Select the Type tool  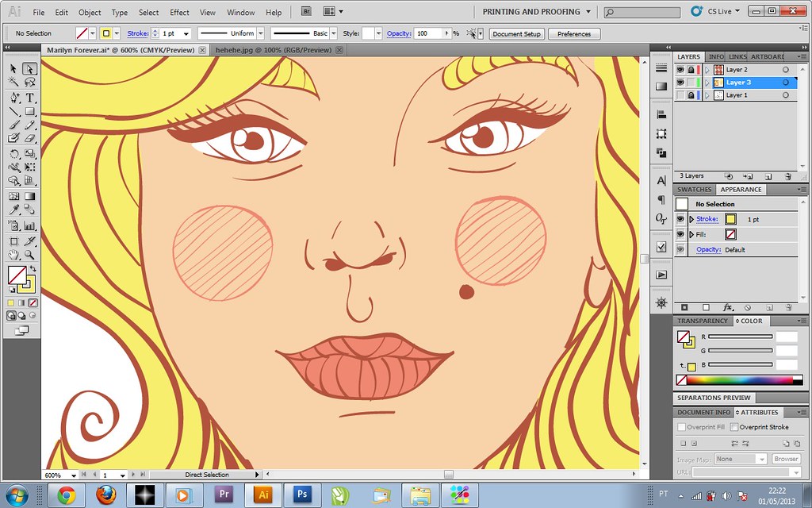point(29,97)
